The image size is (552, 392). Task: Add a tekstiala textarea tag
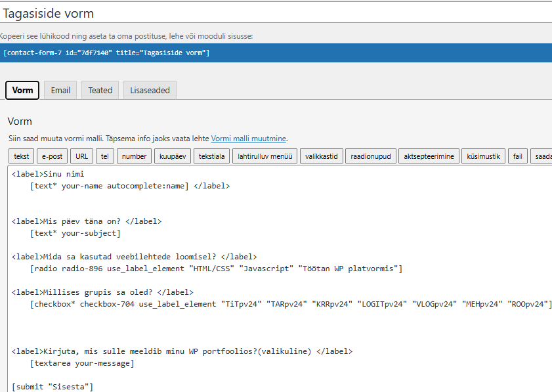[211, 156]
